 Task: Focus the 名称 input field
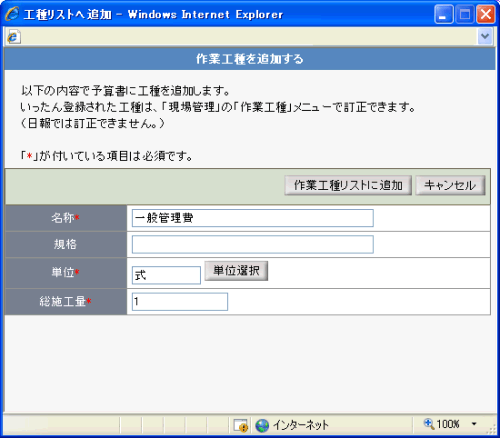coord(253,218)
